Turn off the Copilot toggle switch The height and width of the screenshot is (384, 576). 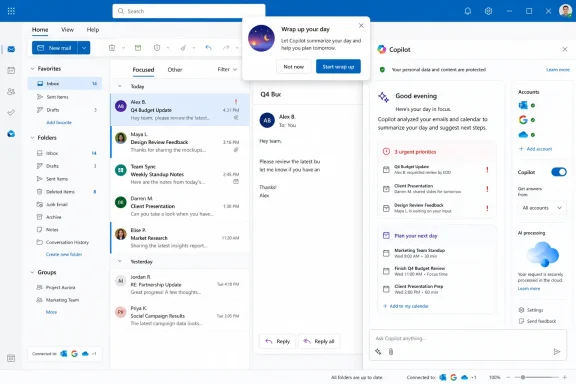click(559, 172)
